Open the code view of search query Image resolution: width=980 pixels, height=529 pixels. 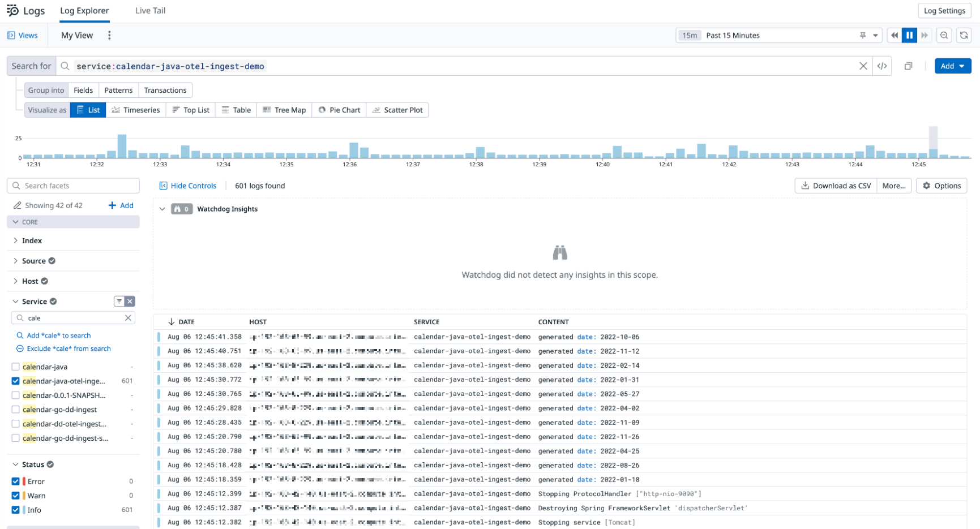tap(882, 66)
